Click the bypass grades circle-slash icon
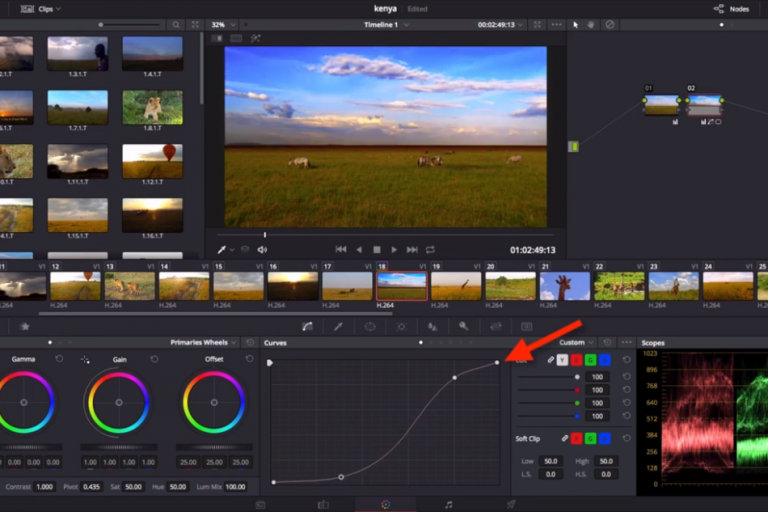Image resolution: width=768 pixels, height=512 pixels. pyautogui.click(x=610, y=24)
